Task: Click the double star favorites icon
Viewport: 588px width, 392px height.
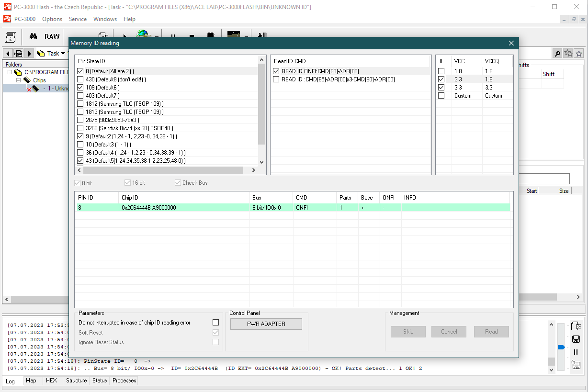Action: coord(568,54)
